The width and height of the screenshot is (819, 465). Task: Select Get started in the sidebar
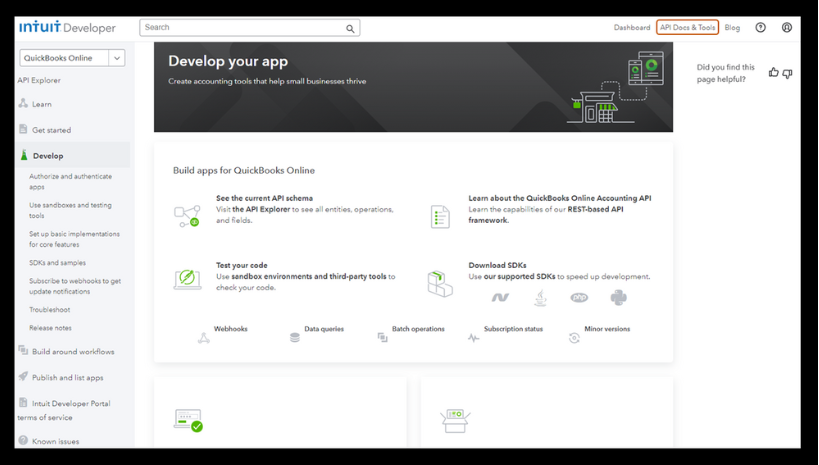click(x=52, y=130)
